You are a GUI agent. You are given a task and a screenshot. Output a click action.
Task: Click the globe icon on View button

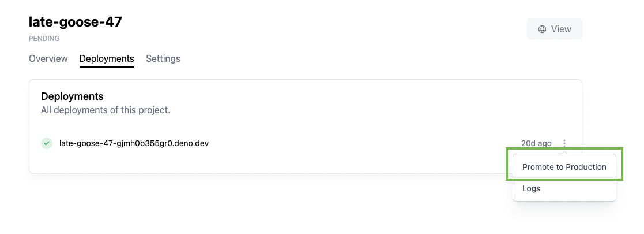click(542, 29)
